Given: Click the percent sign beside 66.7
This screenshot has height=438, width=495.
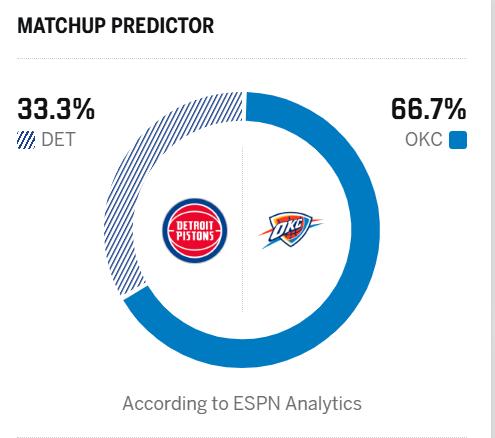Looking at the screenshot, I should pos(457,109).
